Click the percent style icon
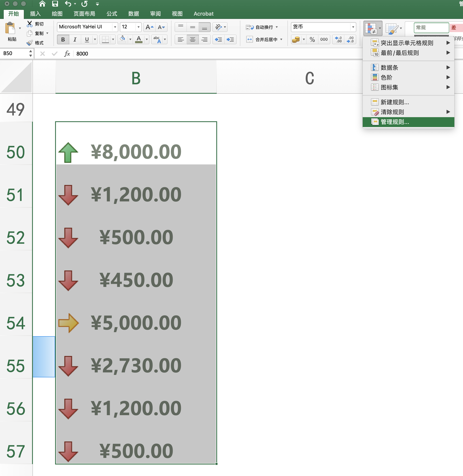This screenshot has height=476, width=463. tap(313, 39)
